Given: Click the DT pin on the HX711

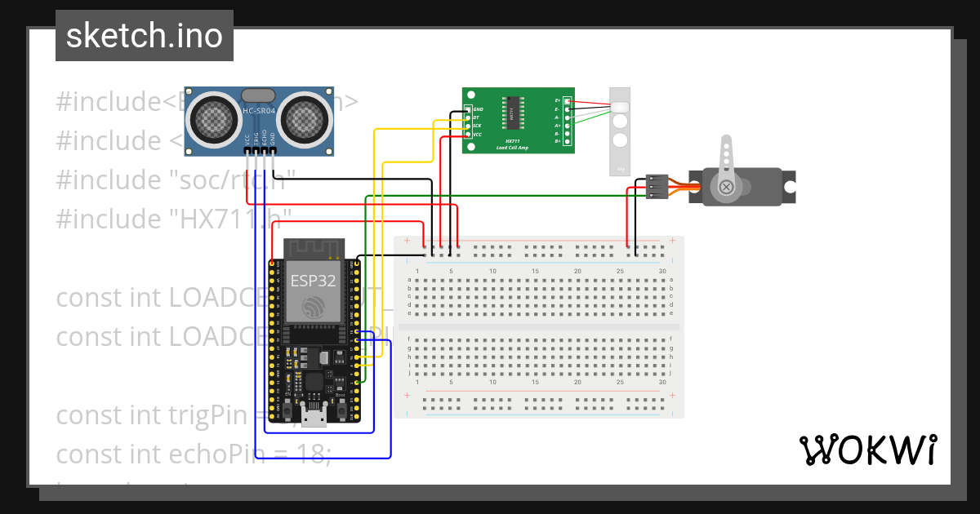Looking at the screenshot, I should tap(468, 117).
